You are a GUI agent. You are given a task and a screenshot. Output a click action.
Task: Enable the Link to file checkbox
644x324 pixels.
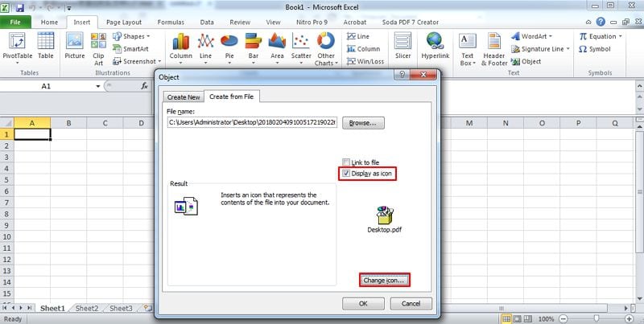[346, 162]
